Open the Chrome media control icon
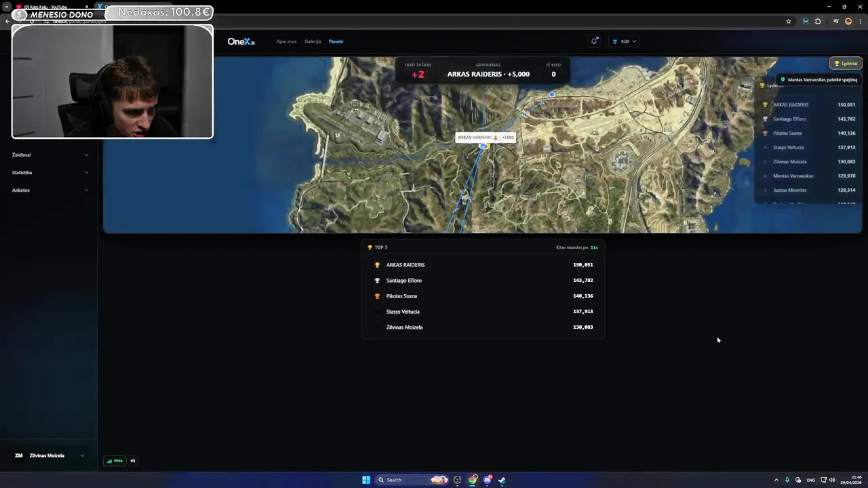The height and width of the screenshot is (488, 868). [836, 21]
